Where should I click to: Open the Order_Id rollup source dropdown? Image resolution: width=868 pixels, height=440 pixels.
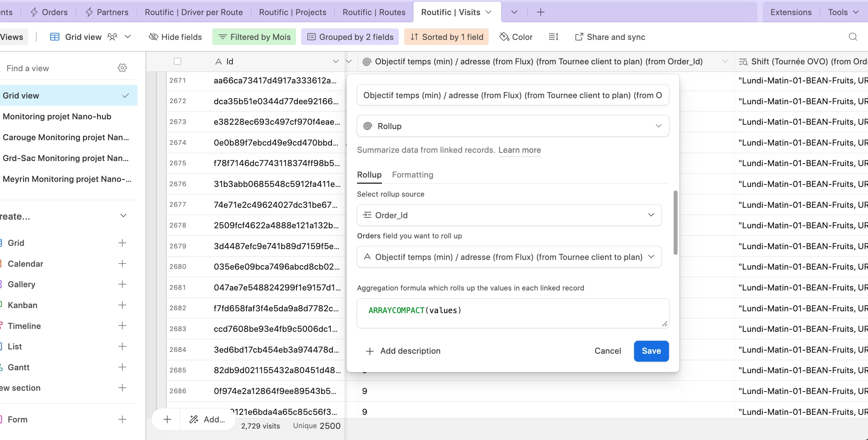click(x=509, y=215)
